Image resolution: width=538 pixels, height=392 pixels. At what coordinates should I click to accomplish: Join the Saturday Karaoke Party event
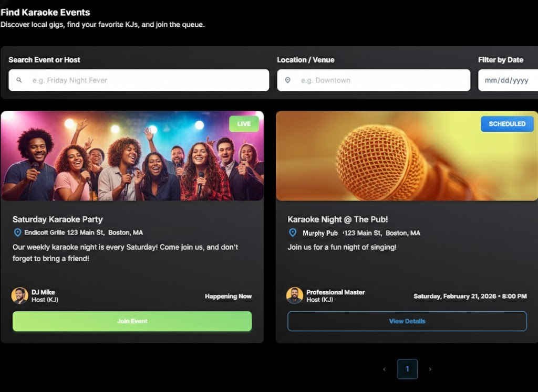[132, 321]
